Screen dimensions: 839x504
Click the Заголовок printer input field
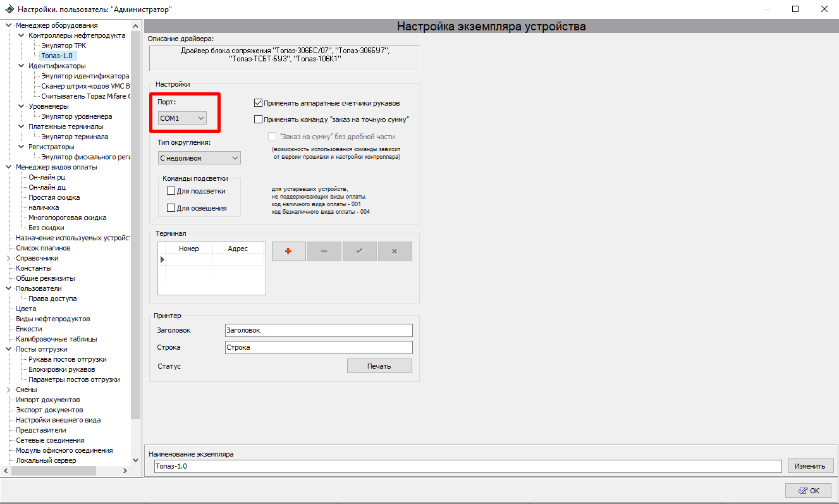(x=319, y=330)
